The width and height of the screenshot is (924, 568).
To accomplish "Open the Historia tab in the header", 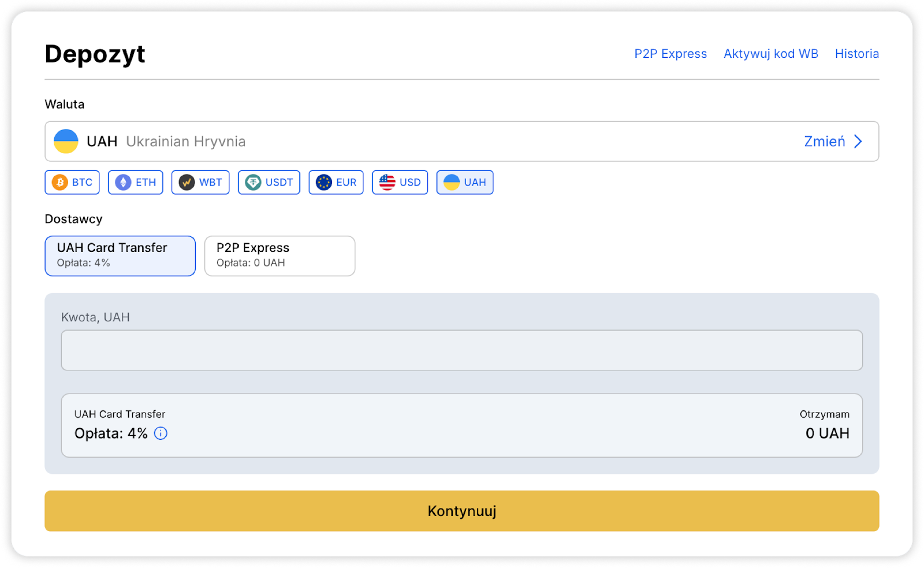I will coord(856,54).
